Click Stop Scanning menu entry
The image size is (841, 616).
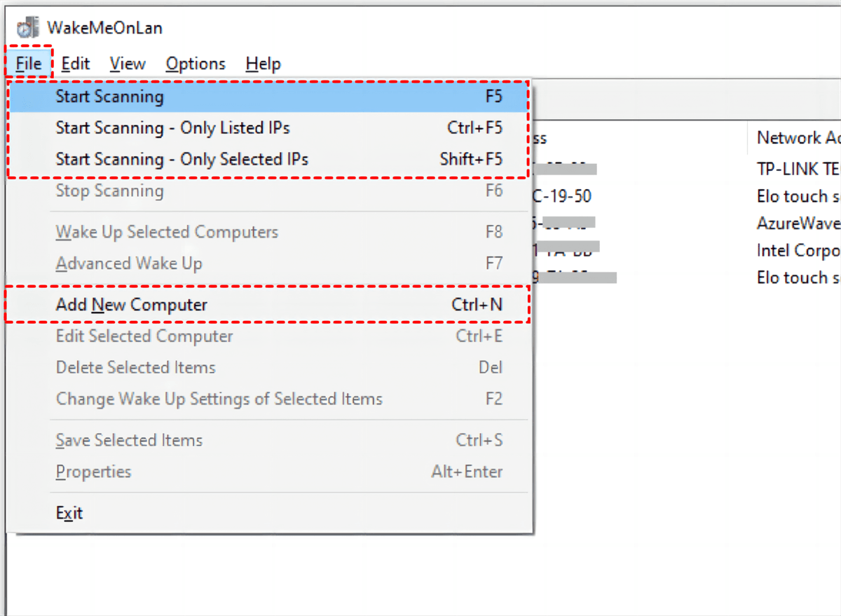109,191
